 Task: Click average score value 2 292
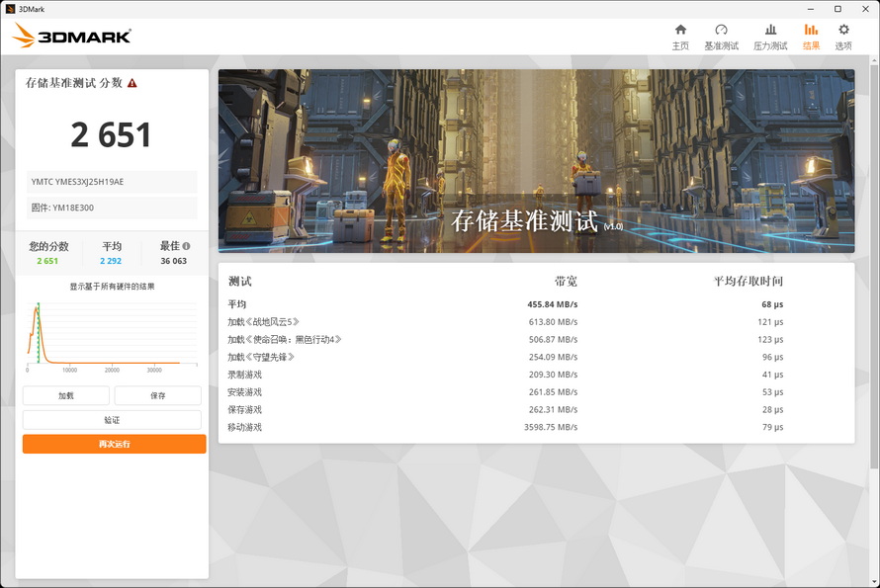tap(111, 261)
